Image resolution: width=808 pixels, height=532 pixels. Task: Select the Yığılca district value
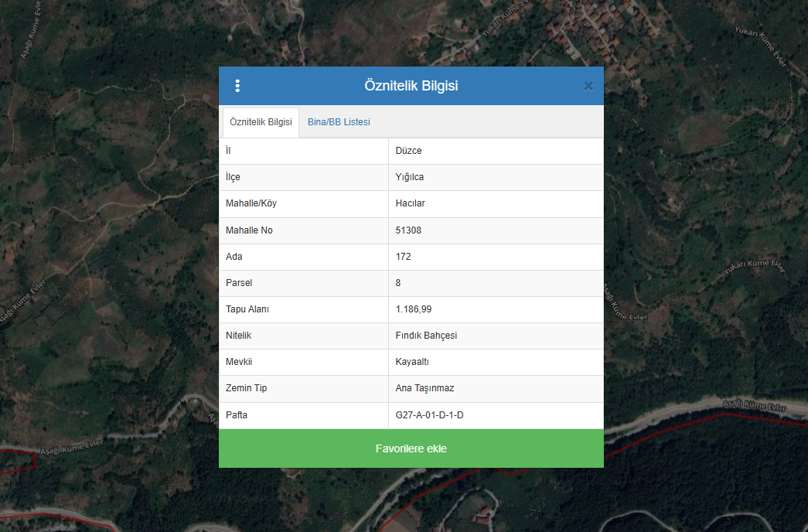tap(410, 177)
